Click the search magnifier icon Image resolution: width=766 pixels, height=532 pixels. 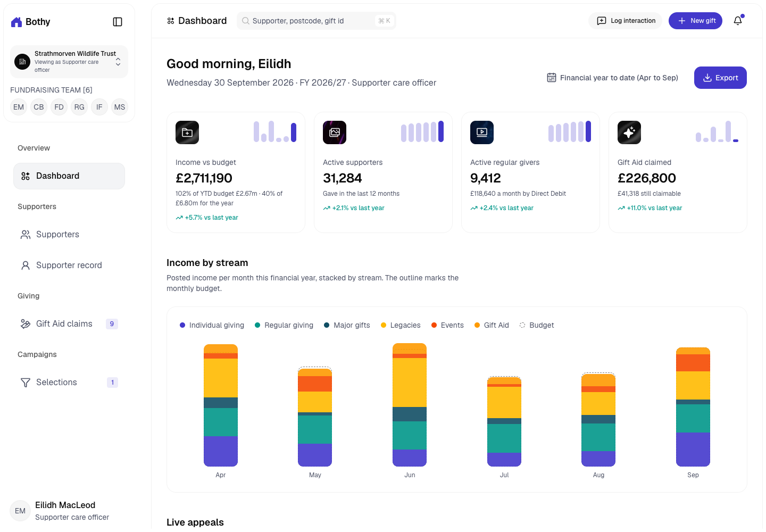pyautogui.click(x=246, y=21)
